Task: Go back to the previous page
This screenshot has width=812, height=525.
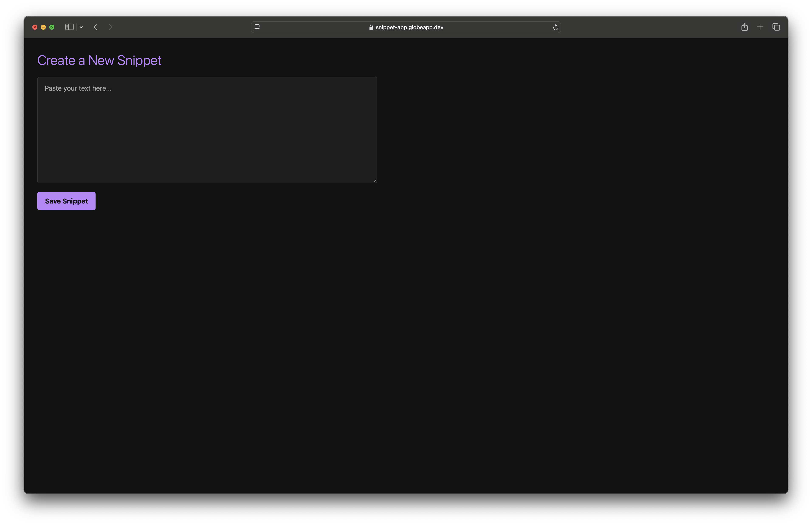Action: pos(96,27)
